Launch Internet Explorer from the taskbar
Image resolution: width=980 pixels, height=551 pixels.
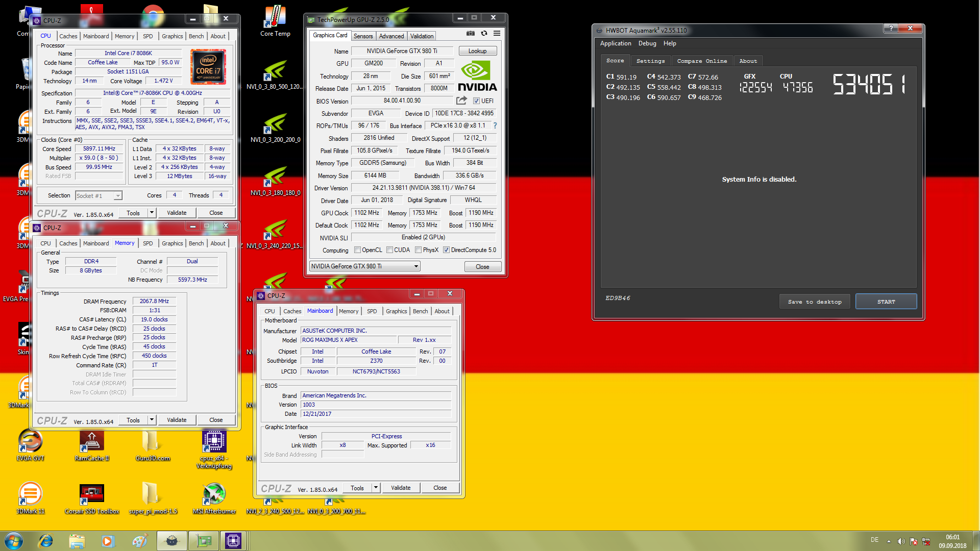[45, 541]
